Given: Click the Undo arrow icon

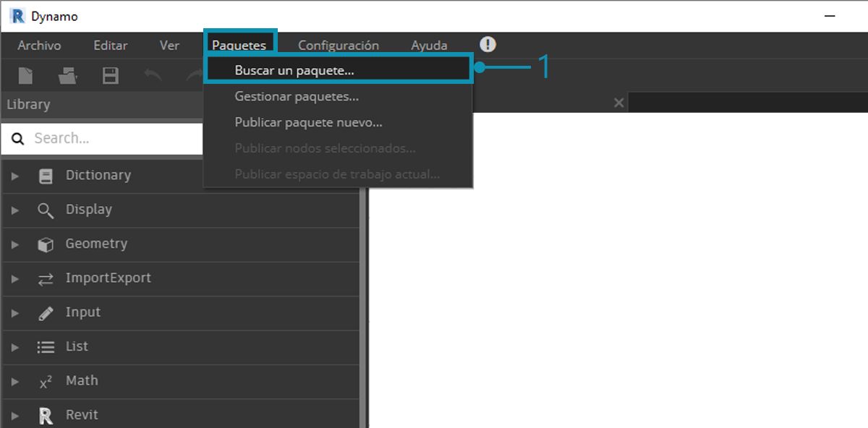Looking at the screenshot, I should pos(152,74).
